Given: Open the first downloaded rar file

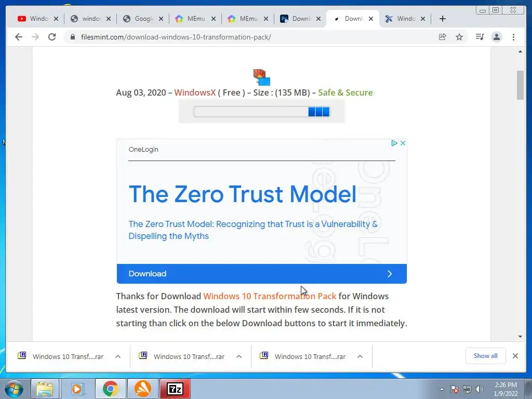Looking at the screenshot, I should 61,356.
